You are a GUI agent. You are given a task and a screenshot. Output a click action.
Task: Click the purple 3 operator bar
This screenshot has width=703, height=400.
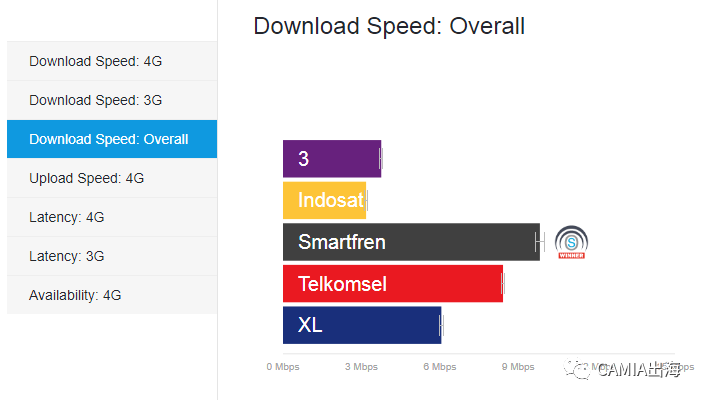click(x=331, y=159)
